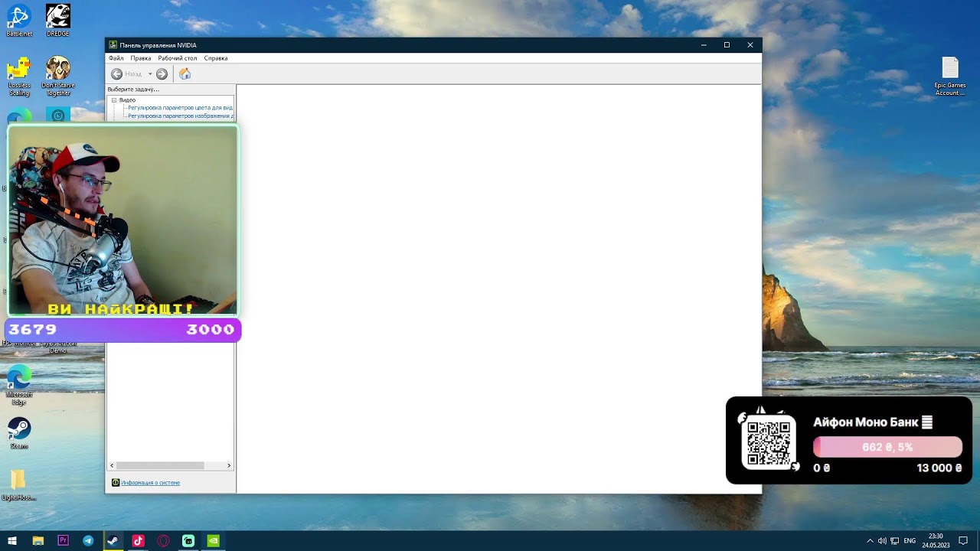Open Lossless Scaling desktop shortcut

point(19,77)
